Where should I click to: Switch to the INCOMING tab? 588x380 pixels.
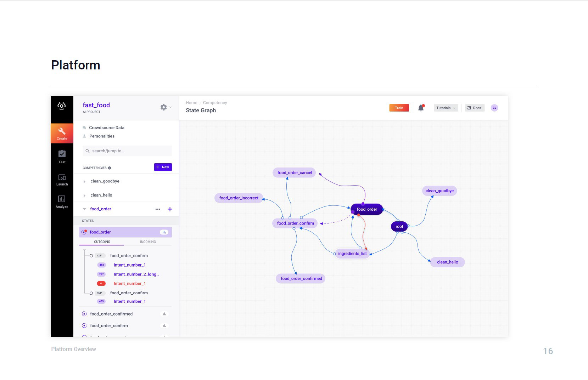[x=148, y=242]
